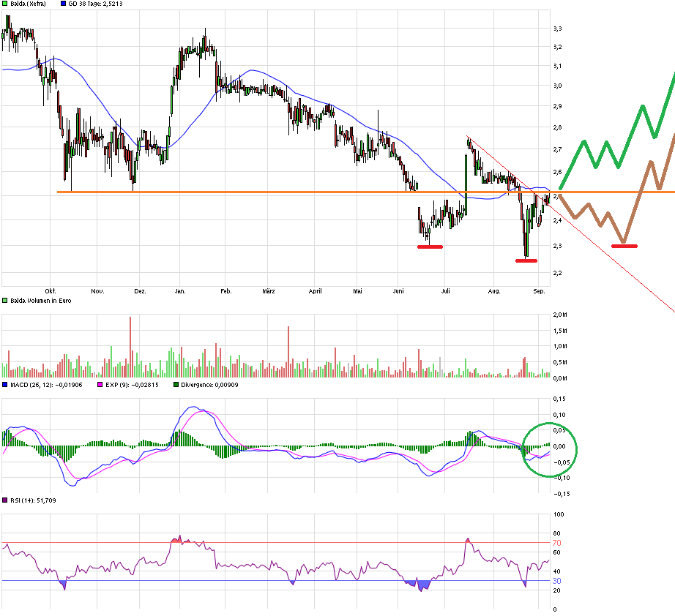Select the 'RSI (14): 51,709' label

click(33, 500)
